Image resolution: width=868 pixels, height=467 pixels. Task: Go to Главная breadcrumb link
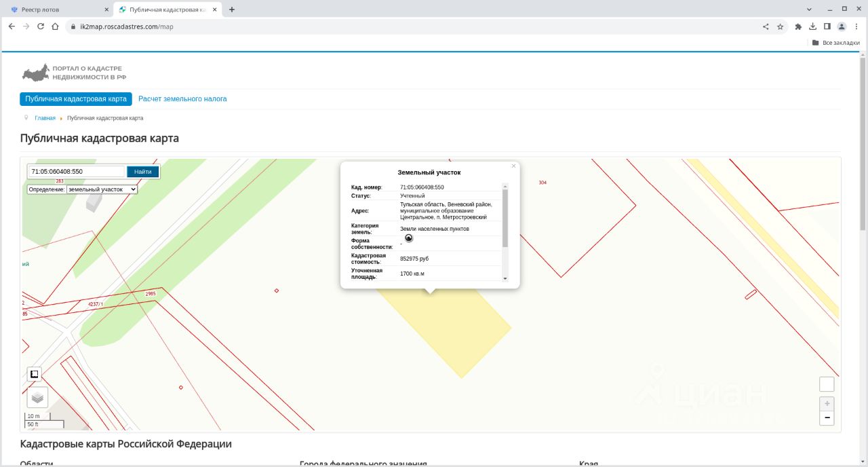point(45,118)
